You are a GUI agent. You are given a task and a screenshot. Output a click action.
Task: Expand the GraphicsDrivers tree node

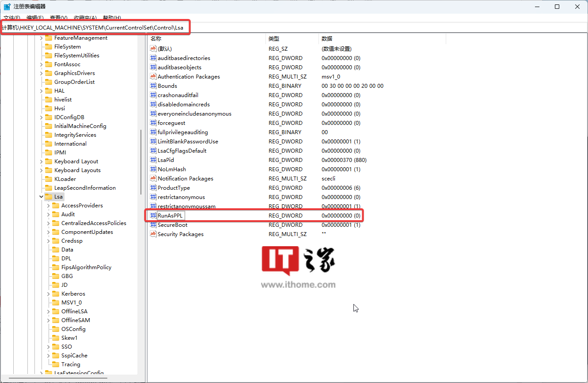tap(41, 73)
